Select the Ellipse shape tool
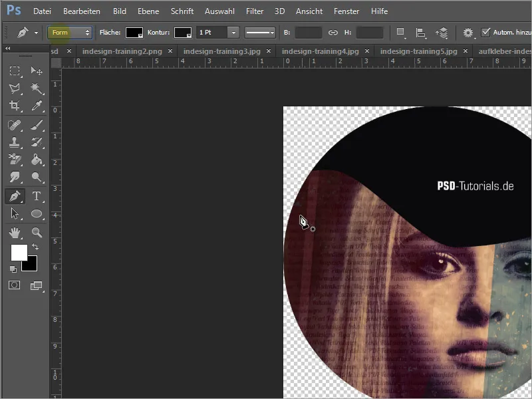This screenshot has width=532, height=399. pyautogui.click(x=37, y=213)
